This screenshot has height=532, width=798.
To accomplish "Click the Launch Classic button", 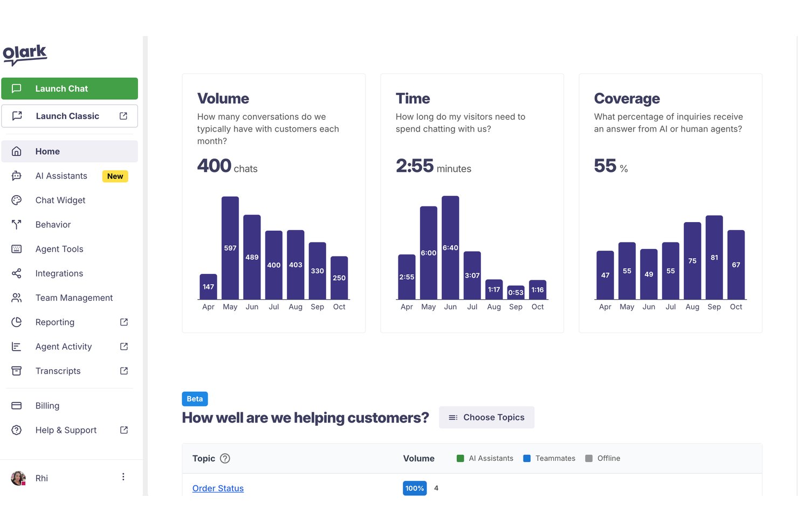I will 70,116.
